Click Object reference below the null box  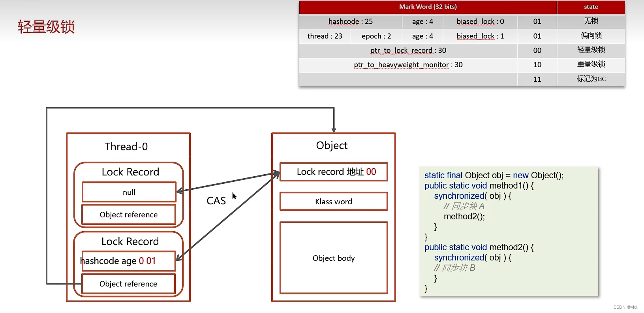(129, 215)
